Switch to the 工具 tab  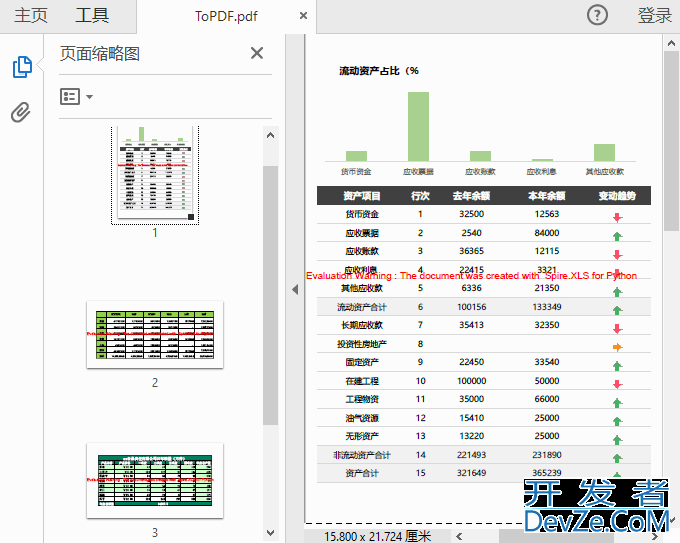[x=92, y=16]
